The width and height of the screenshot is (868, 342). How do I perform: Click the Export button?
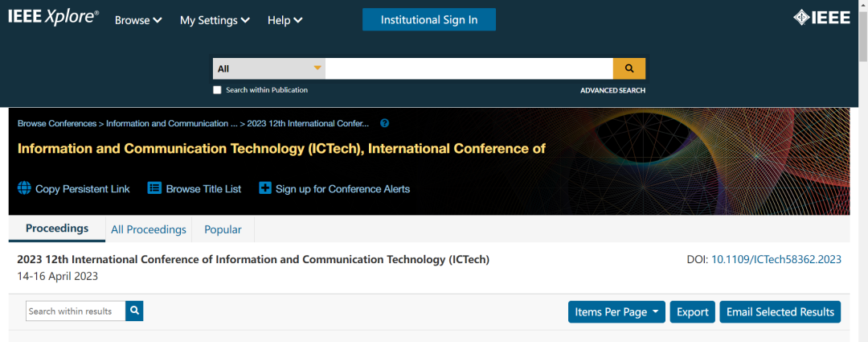(693, 312)
